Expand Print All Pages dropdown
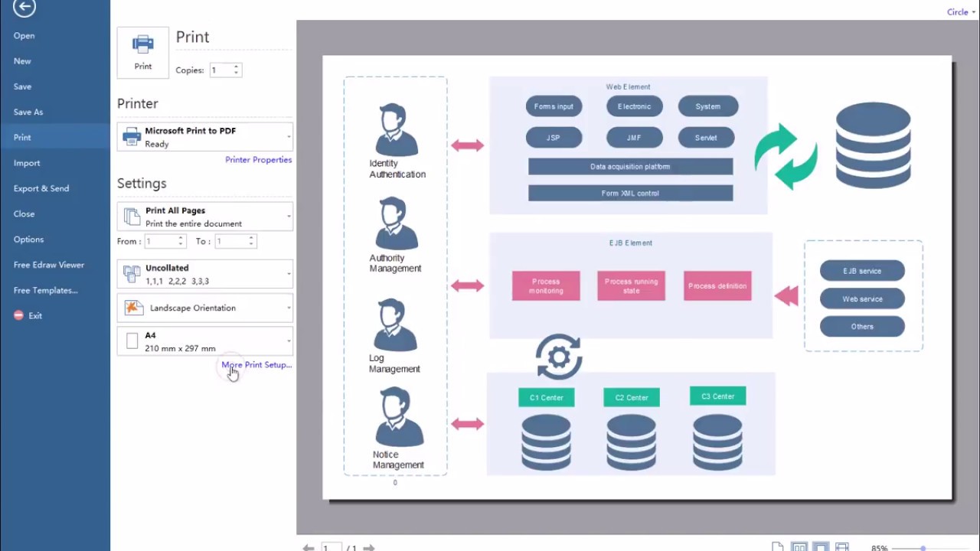Viewport: 980px width, 551px height. tap(204, 217)
